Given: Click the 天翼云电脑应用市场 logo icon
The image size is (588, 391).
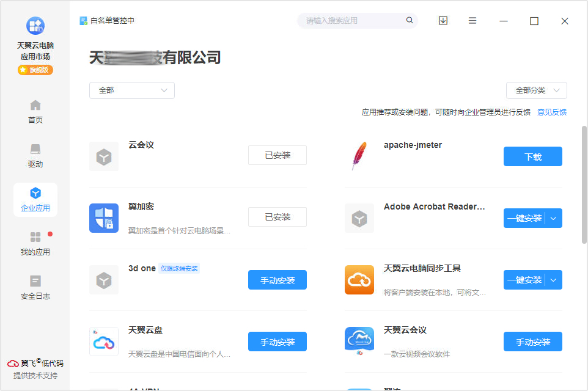Looking at the screenshot, I should (35, 26).
